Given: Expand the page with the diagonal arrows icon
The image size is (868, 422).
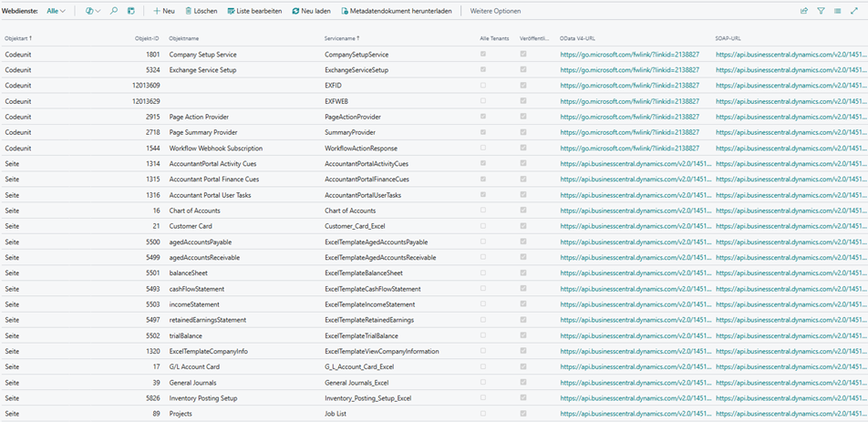Looking at the screenshot, I should [854, 11].
